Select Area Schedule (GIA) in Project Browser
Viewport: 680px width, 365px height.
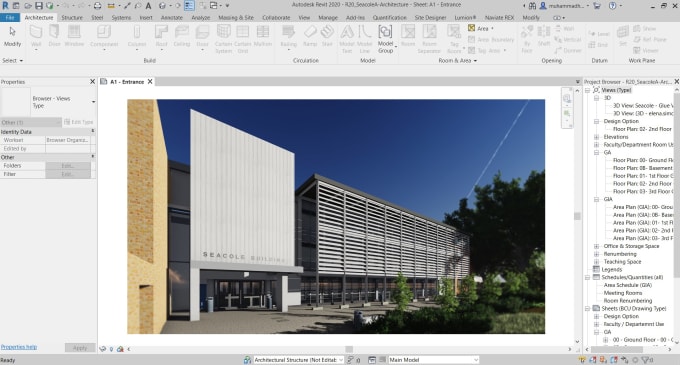tap(628, 285)
